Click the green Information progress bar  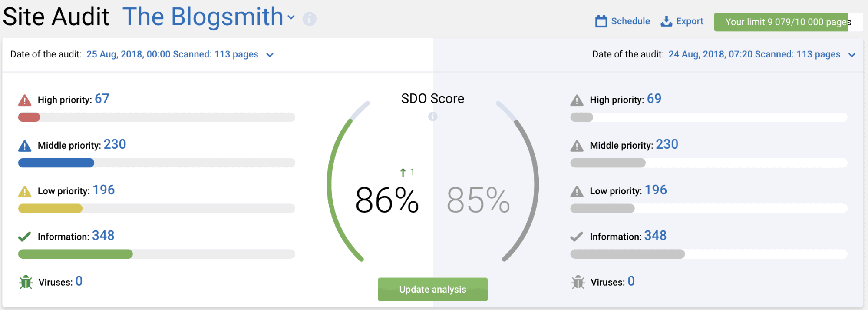click(x=156, y=254)
